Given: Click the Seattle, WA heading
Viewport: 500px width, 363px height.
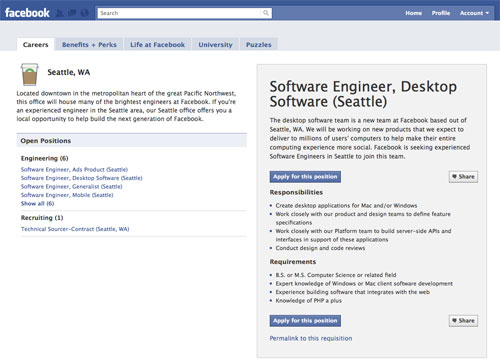Looking at the screenshot, I should click(69, 72).
